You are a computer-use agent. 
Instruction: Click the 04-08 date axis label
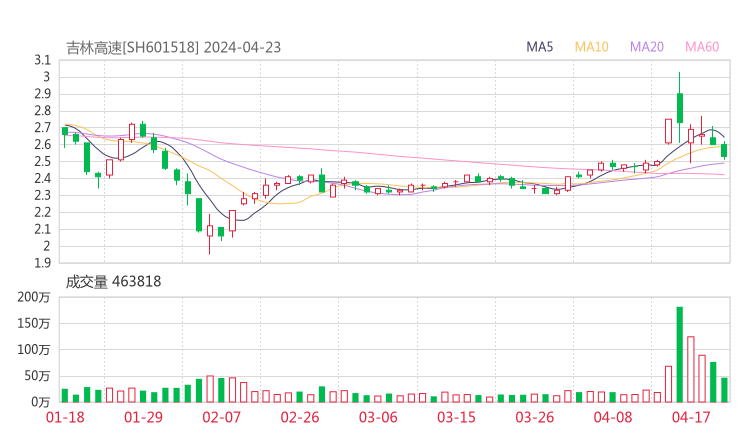(613, 417)
